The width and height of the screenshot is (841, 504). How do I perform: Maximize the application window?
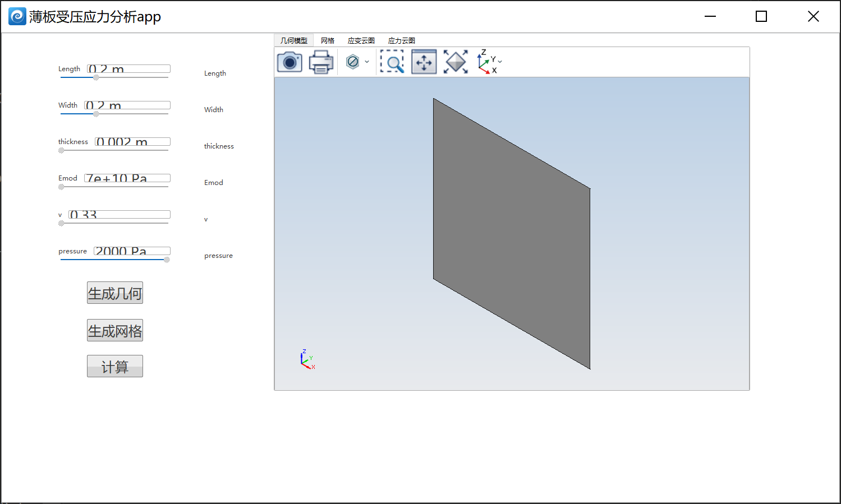(761, 16)
